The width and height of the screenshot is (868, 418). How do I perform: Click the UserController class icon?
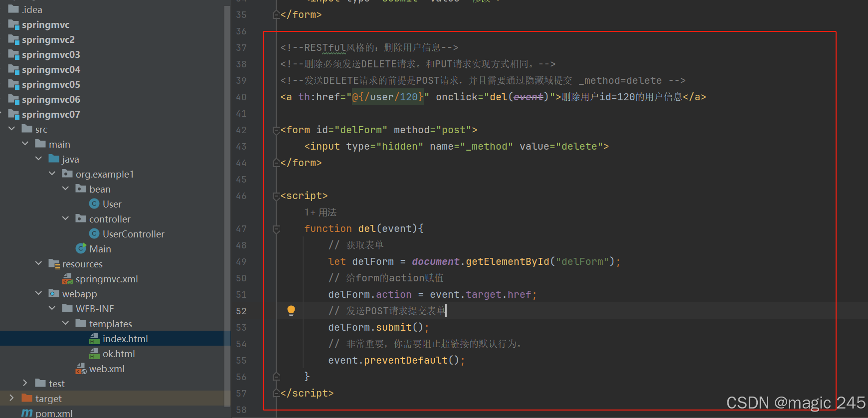point(94,233)
